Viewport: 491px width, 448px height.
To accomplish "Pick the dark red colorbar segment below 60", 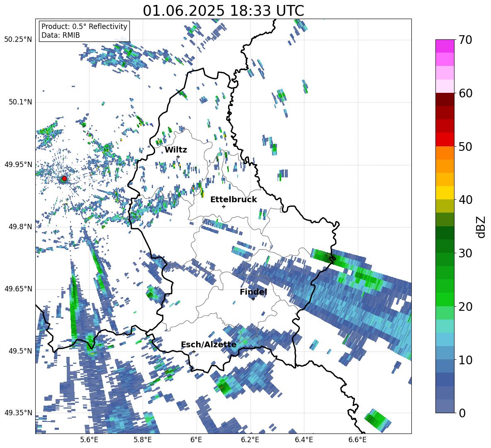I will [x=445, y=99].
